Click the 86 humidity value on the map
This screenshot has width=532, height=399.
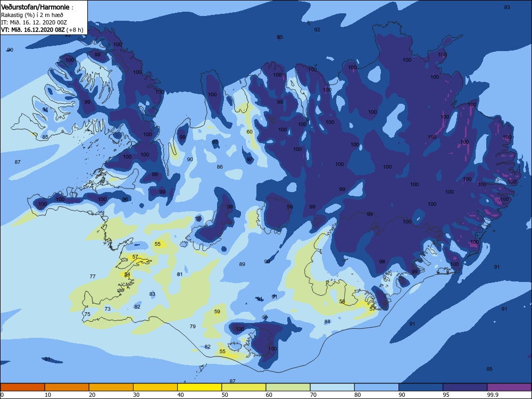[x=220, y=167]
